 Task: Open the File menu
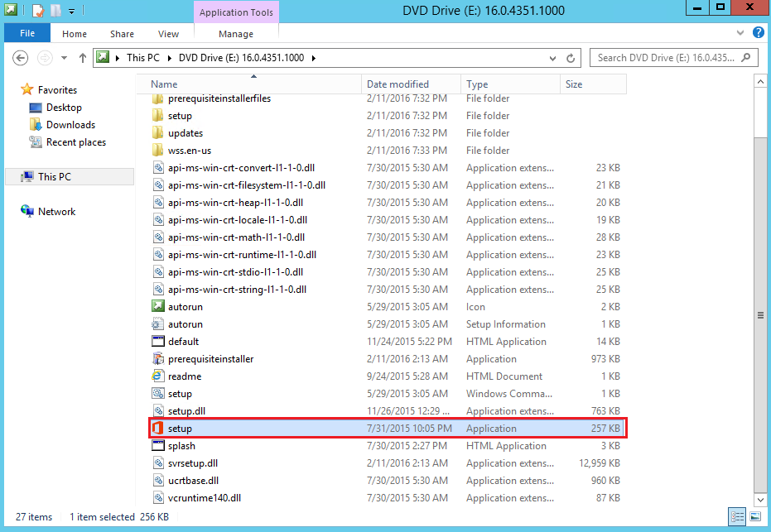tap(27, 33)
